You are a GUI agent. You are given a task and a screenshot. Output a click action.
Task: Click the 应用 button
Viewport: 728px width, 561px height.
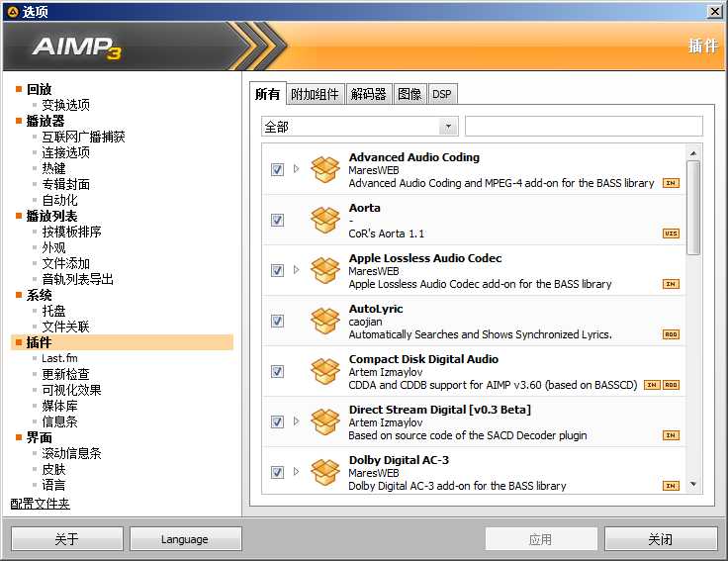pyautogui.click(x=541, y=539)
